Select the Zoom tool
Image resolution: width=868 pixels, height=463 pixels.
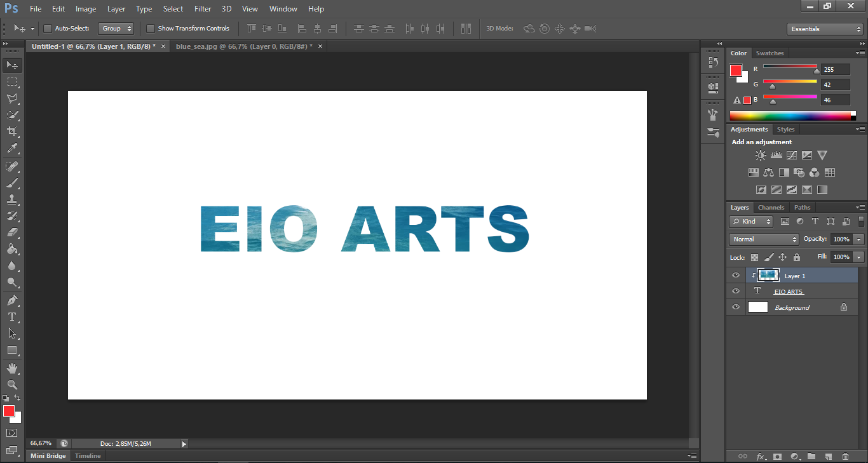tap(12, 385)
